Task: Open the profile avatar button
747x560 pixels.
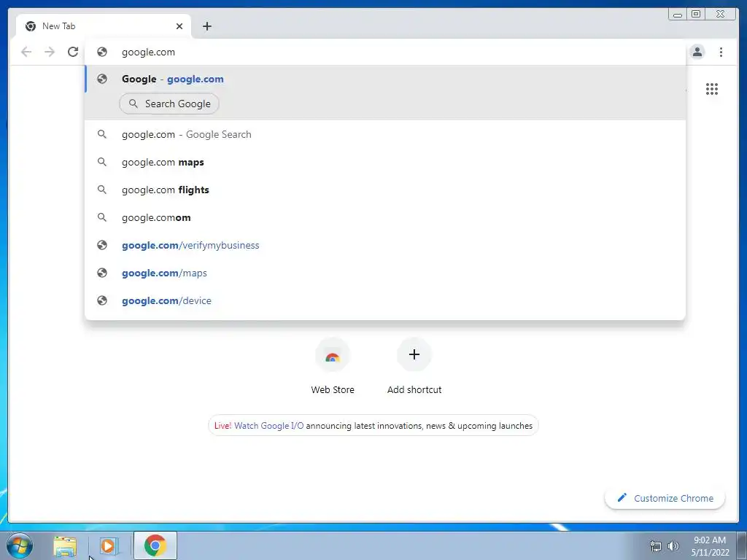Action: pos(697,52)
